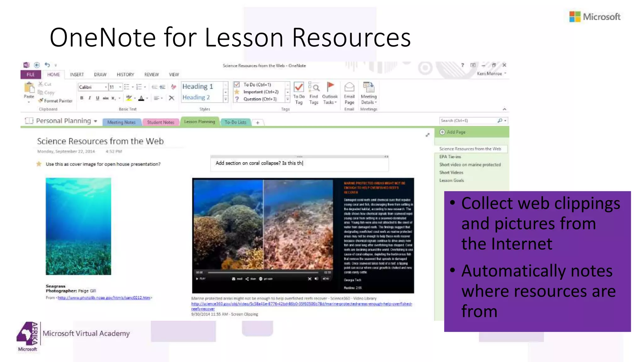Expand the page to full view
644x362 pixels.
pos(428,135)
